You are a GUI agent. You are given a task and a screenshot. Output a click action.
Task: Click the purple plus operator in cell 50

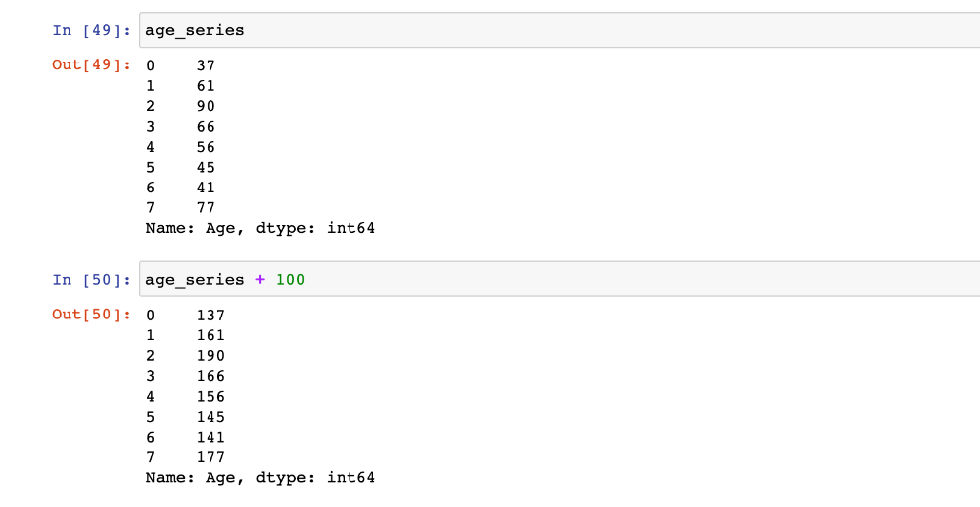pyautogui.click(x=260, y=280)
